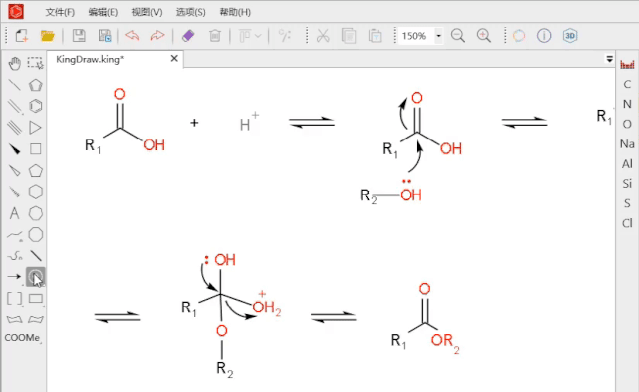
Task: Open the 视图(V) menu
Action: (147, 12)
